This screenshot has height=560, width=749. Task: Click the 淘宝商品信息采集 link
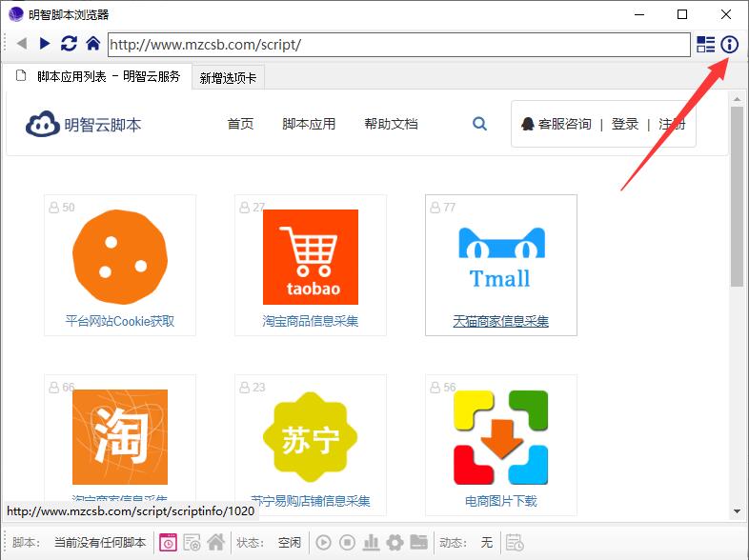(x=311, y=321)
